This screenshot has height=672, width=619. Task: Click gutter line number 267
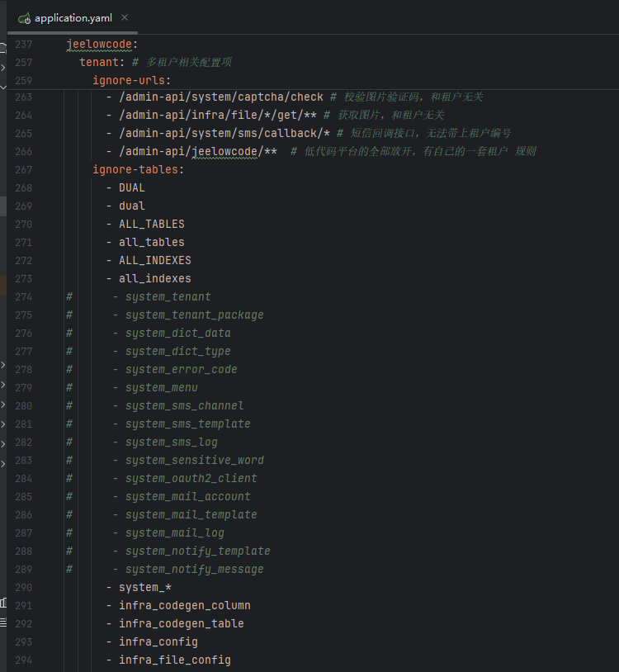click(x=23, y=169)
